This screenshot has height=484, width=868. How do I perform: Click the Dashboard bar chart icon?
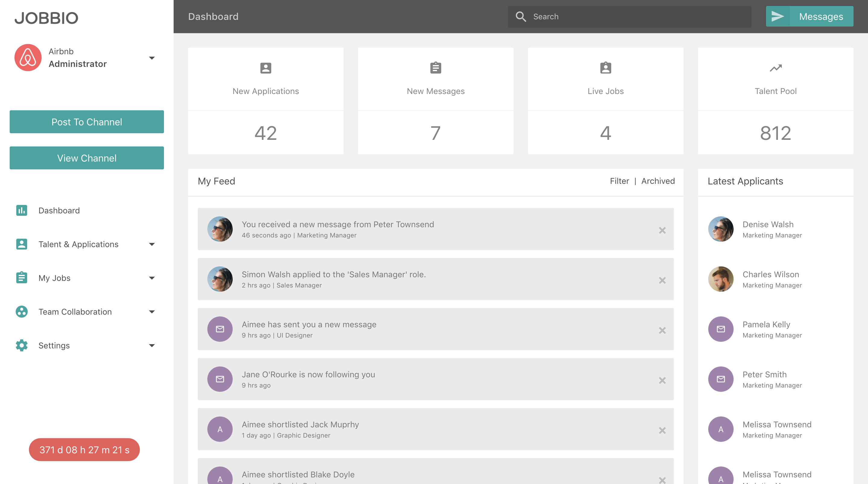click(x=22, y=210)
